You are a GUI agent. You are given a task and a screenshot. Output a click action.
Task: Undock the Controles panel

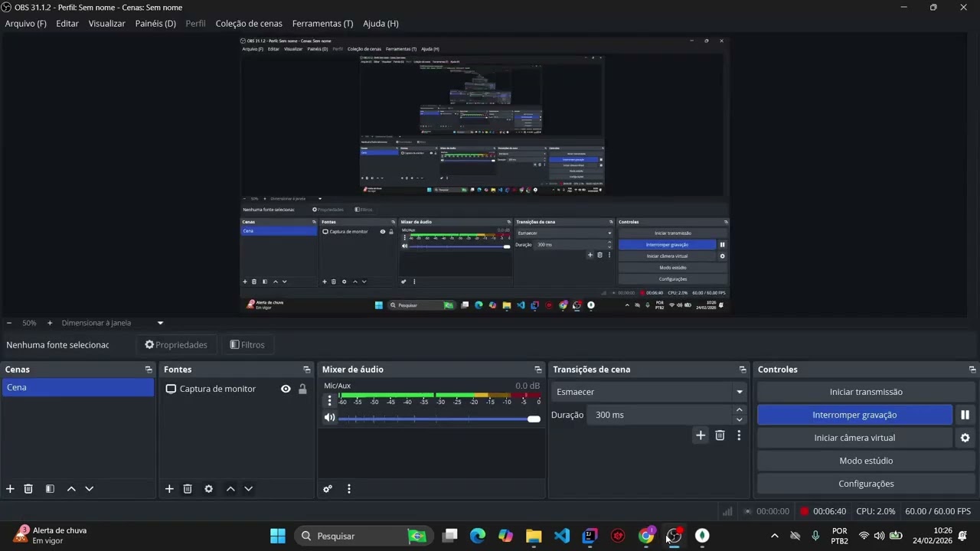pyautogui.click(x=972, y=370)
